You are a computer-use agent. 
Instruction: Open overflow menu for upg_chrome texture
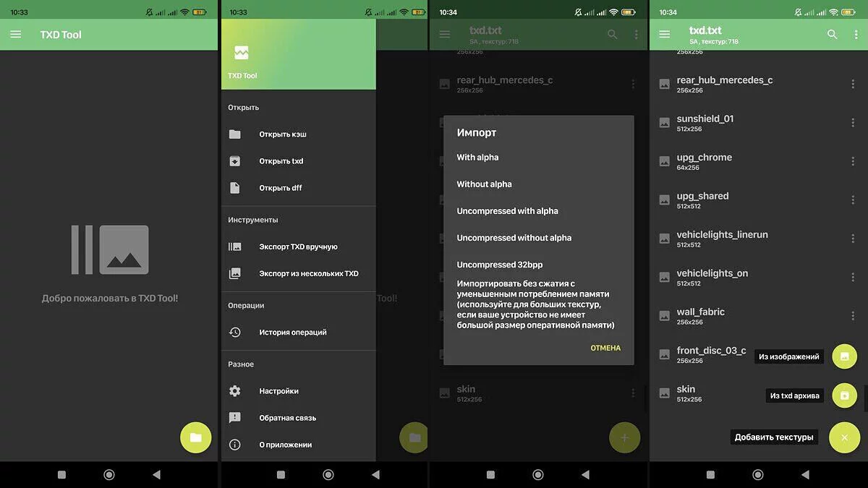(853, 161)
